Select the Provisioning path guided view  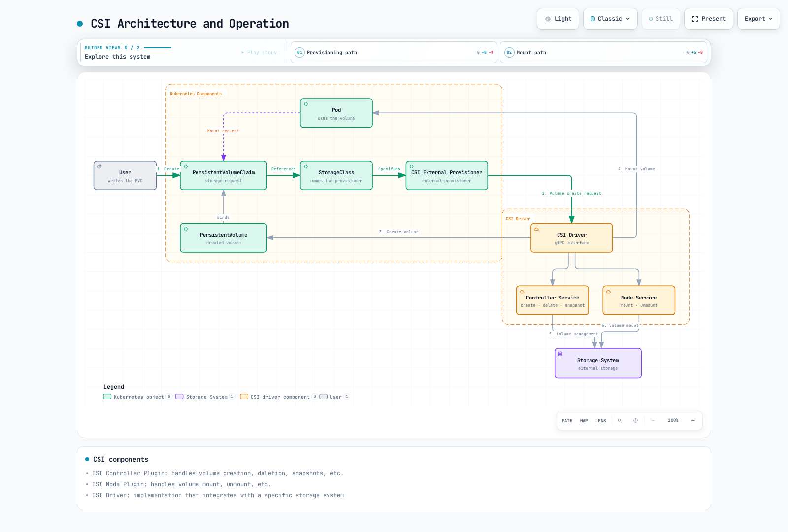tap(394, 52)
